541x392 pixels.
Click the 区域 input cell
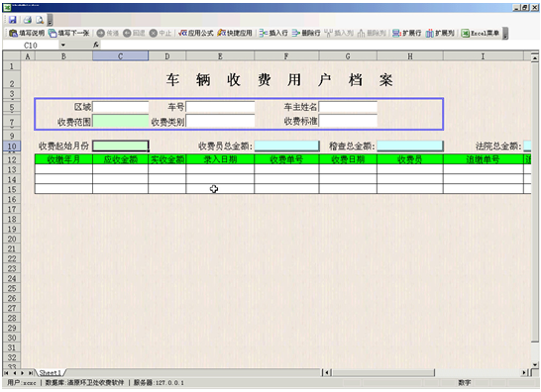point(121,107)
